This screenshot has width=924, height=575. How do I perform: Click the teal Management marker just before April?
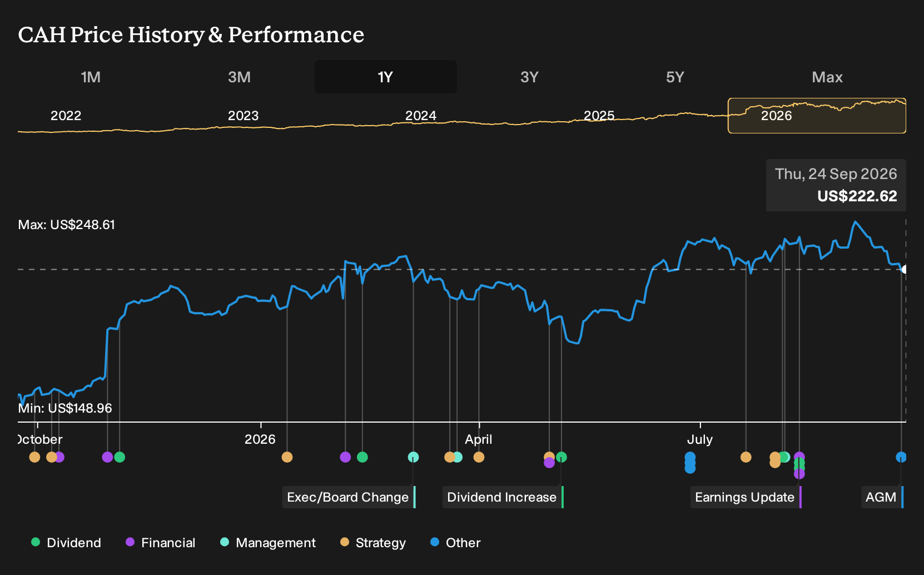click(x=457, y=457)
